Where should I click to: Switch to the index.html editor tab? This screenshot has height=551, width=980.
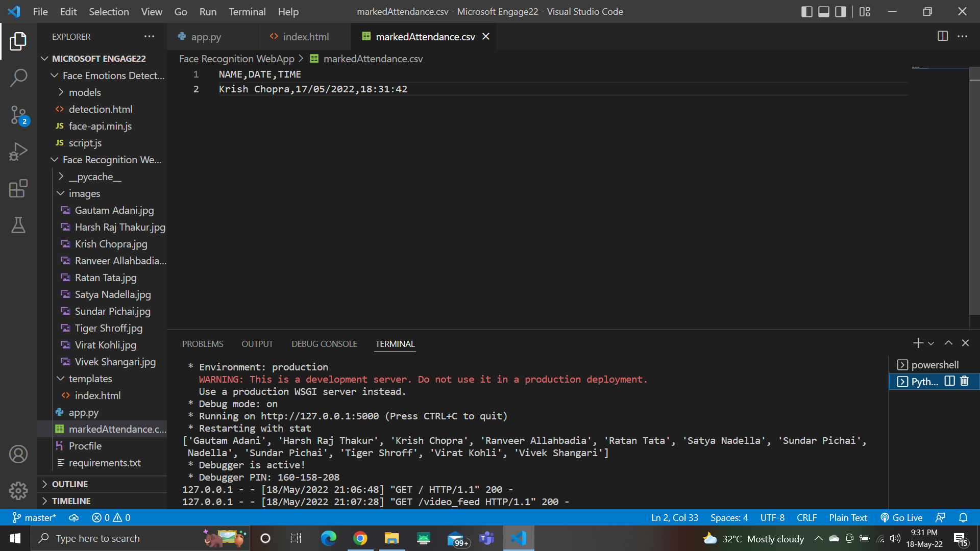[x=306, y=36]
